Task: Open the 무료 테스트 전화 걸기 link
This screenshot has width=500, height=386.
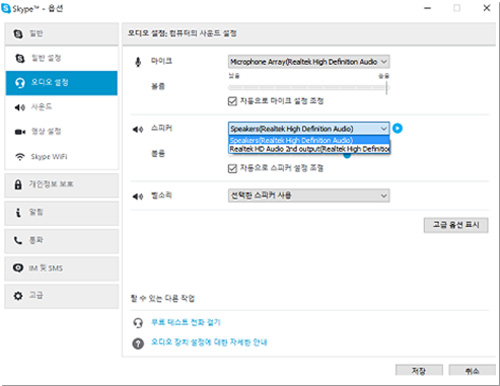Action: click(x=186, y=322)
